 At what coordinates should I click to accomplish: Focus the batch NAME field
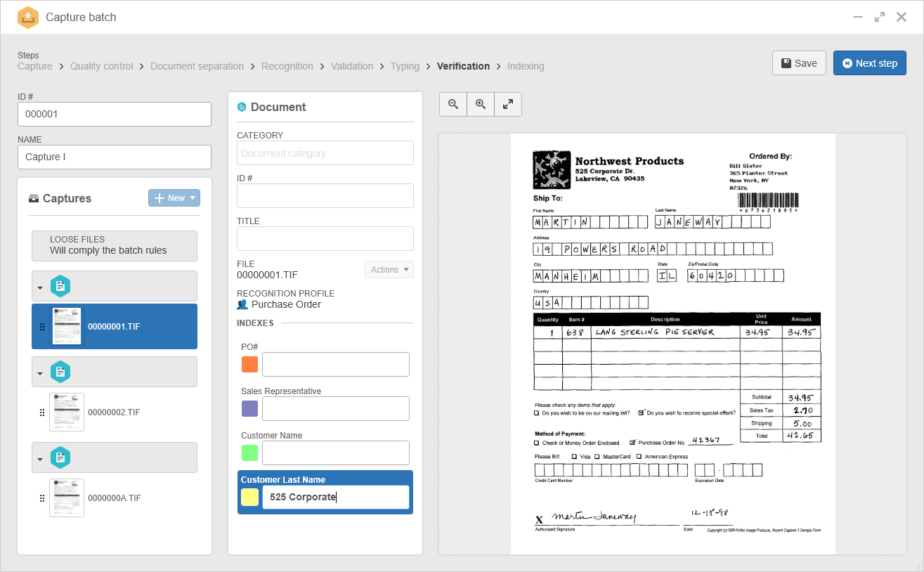pos(115,157)
